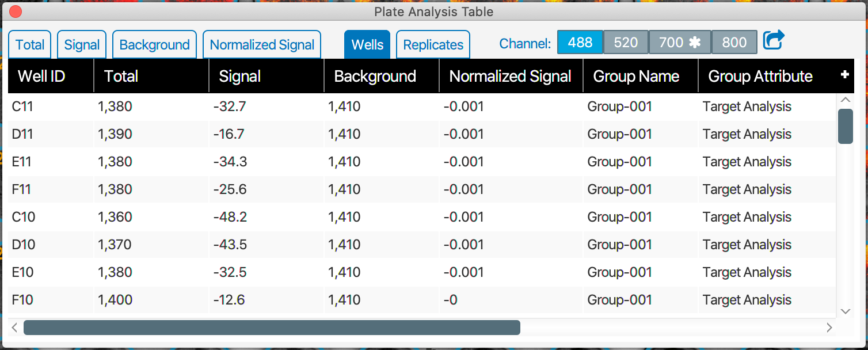Select the Signal tab
The height and width of the screenshot is (350, 868).
point(82,45)
